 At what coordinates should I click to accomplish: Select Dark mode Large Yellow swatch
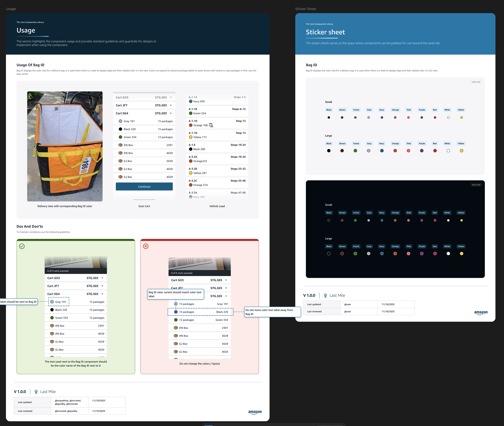pyautogui.click(x=461, y=254)
